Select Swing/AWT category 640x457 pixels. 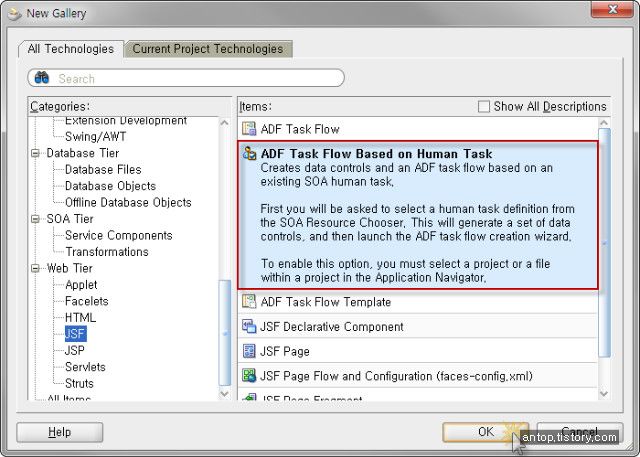point(96,137)
